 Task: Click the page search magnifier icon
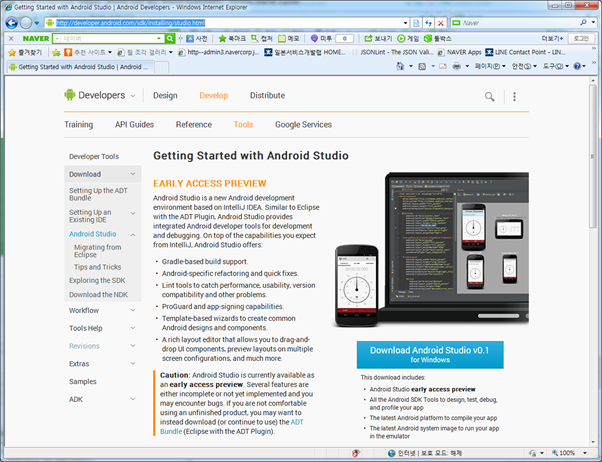[490, 96]
